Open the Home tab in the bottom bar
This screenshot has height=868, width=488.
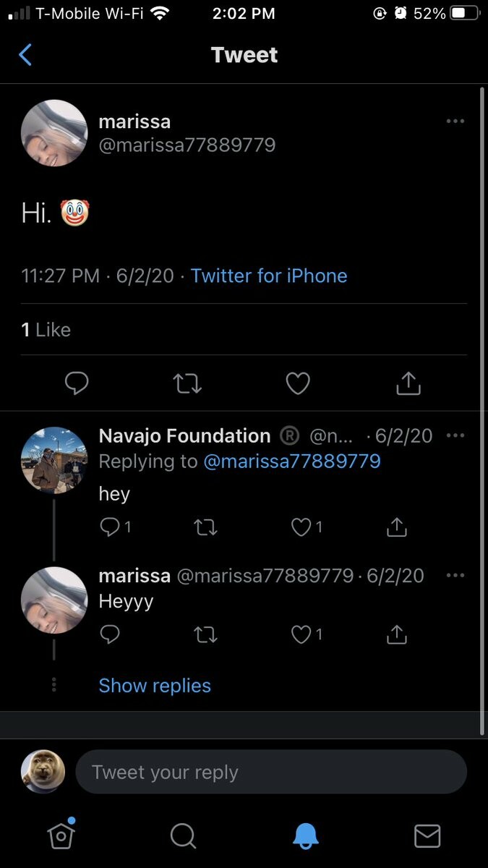pyautogui.click(x=61, y=835)
